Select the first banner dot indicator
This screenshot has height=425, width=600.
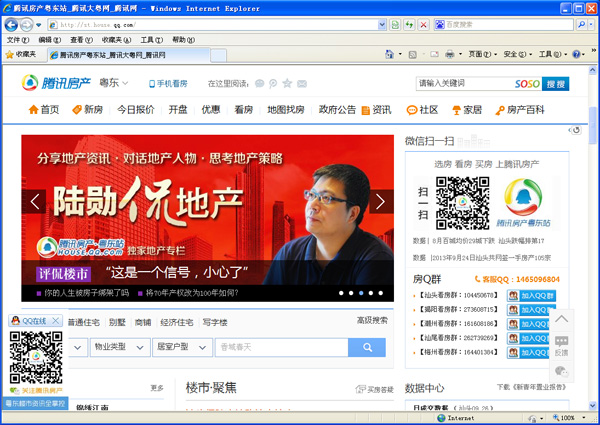[341, 293]
